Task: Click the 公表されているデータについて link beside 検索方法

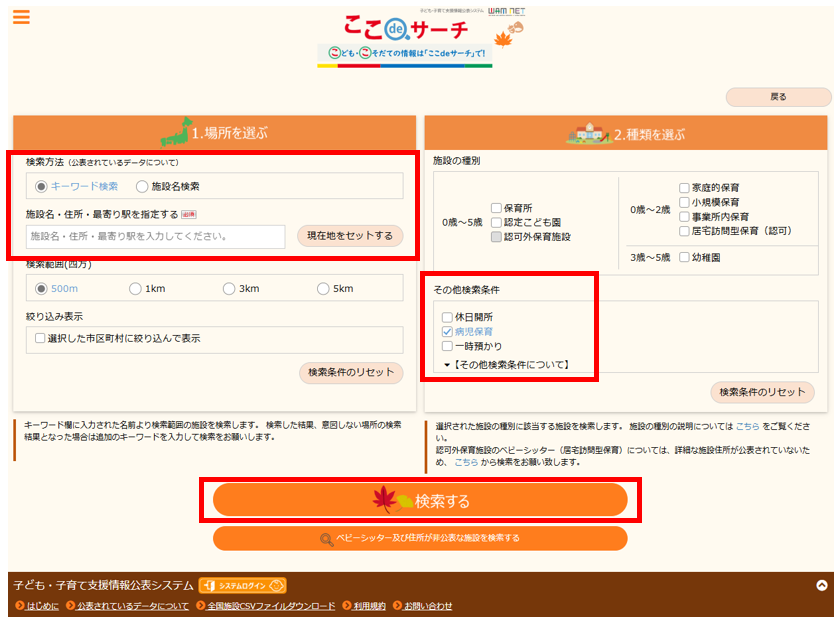Action: pyautogui.click(x=123, y=163)
